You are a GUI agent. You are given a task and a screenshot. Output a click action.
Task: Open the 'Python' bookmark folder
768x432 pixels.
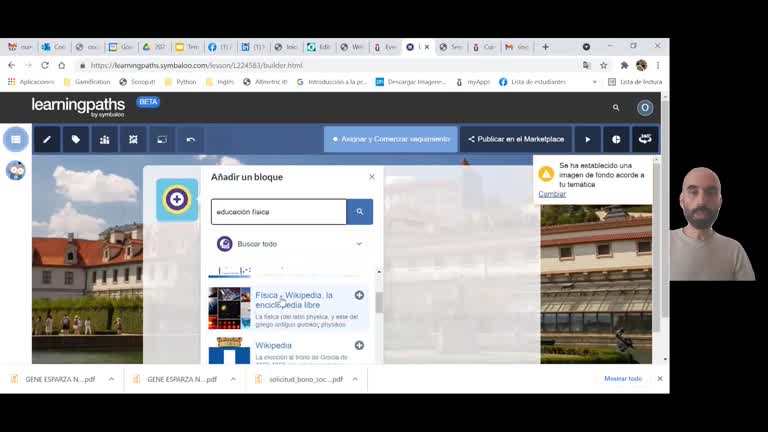click(180, 82)
